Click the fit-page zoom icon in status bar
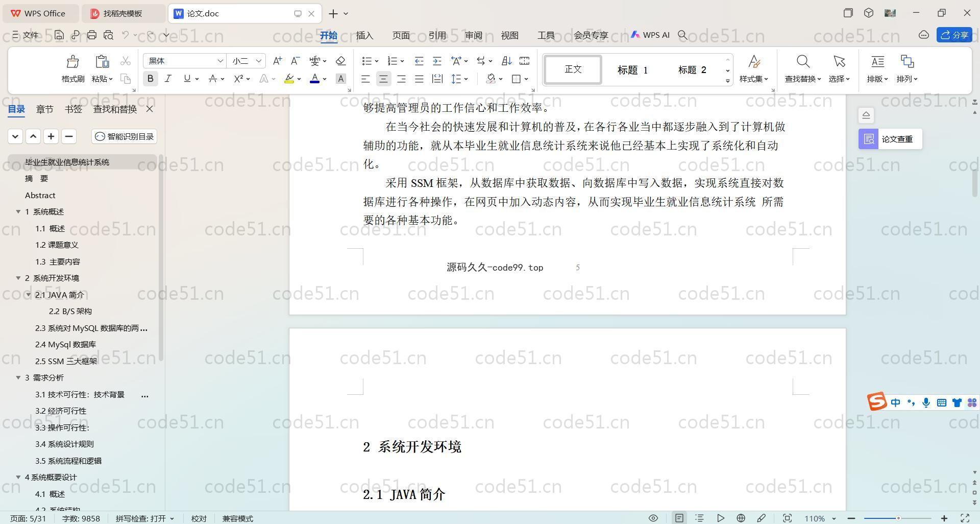The width and height of the screenshot is (980, 524). point(787,518)
